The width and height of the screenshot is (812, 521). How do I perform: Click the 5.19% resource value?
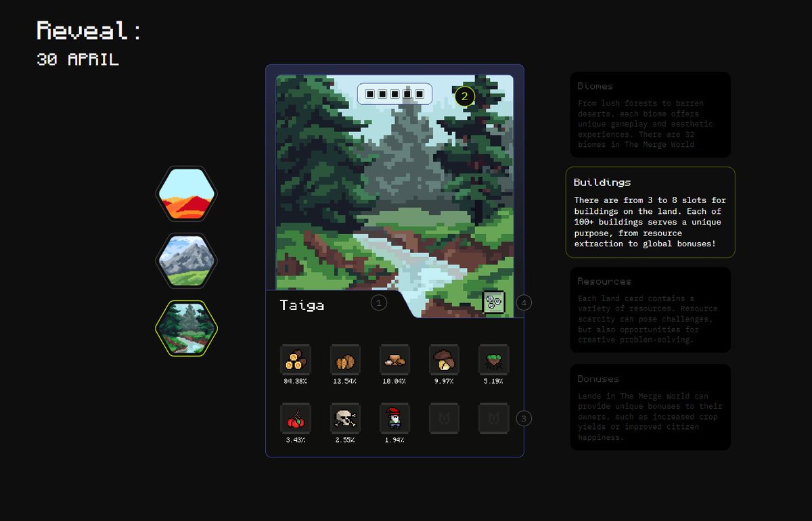click(x=494, y=382)
